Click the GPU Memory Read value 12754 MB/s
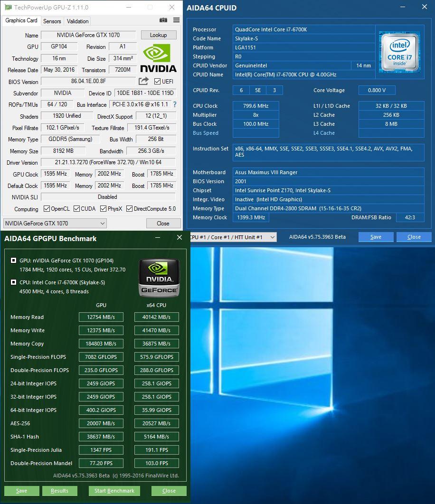This screenshot has width=435, height=504. (101, 317)
